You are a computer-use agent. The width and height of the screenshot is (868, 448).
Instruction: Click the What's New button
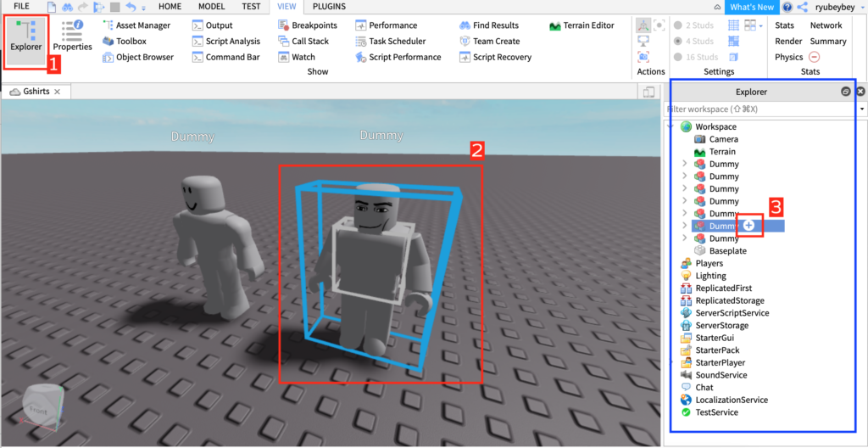click(751, 7)
